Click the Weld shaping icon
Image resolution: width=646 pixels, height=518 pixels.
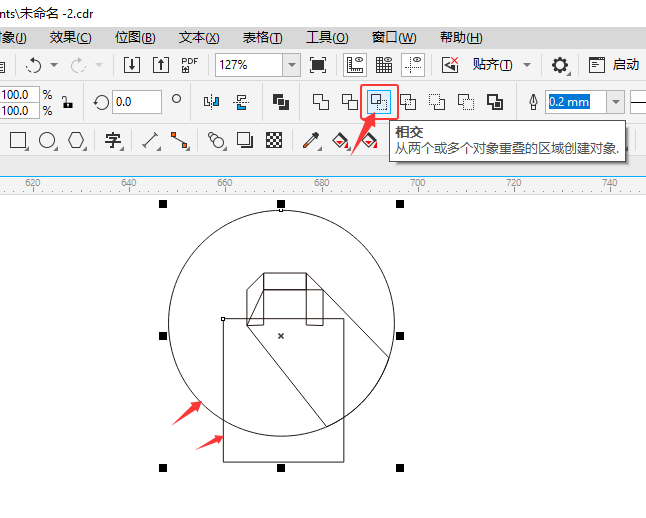[320, 102]
